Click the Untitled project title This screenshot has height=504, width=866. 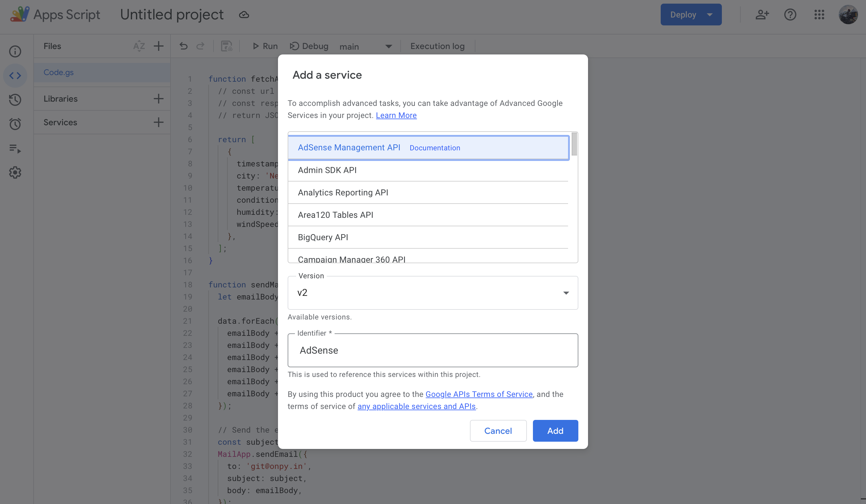172,15
